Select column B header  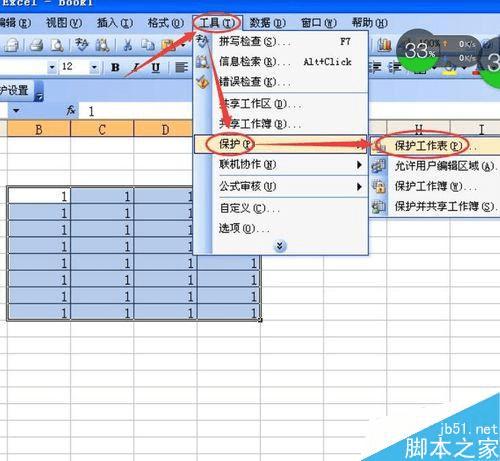coord(39,129)
